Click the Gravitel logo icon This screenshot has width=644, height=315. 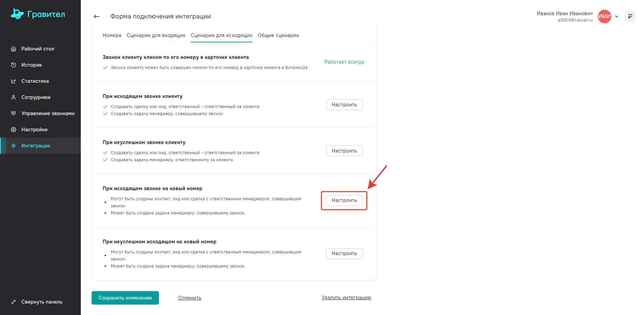17,14
